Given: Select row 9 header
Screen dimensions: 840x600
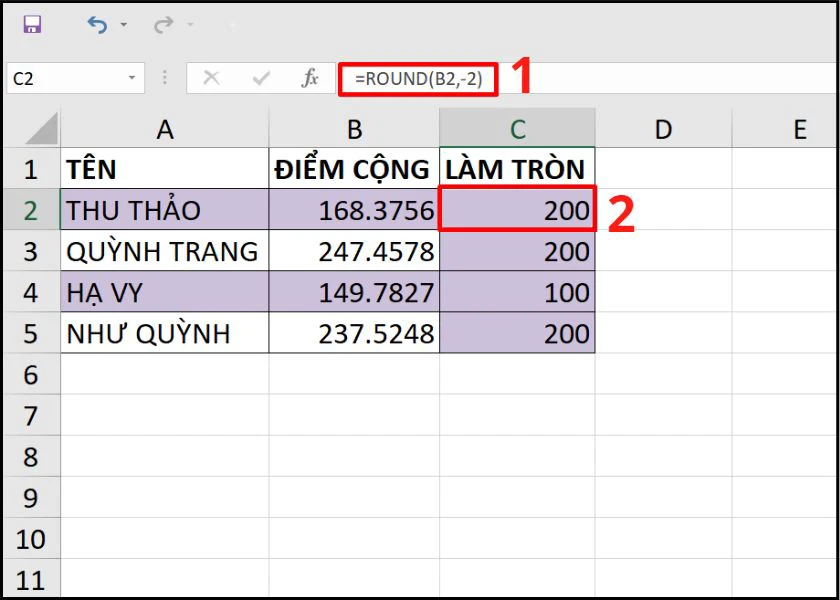Looking at the screenshot, I should click(31, 497).
